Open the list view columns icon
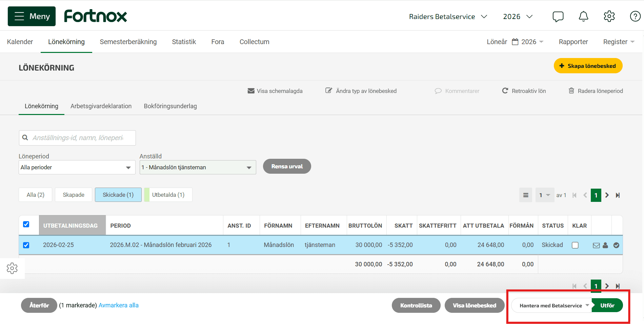 pos(526,195)
